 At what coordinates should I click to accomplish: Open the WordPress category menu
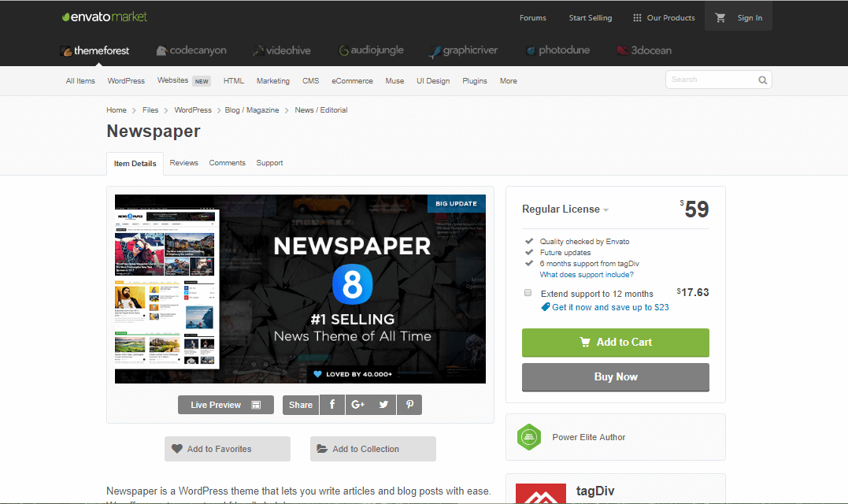(126, 81)
